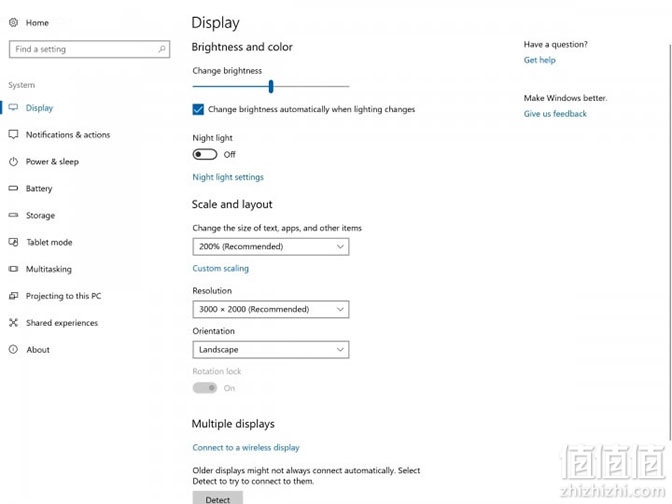Screen dimensions: 672x504
Task: Click search magnifier in Find a setting
Action: pos(162,49)
